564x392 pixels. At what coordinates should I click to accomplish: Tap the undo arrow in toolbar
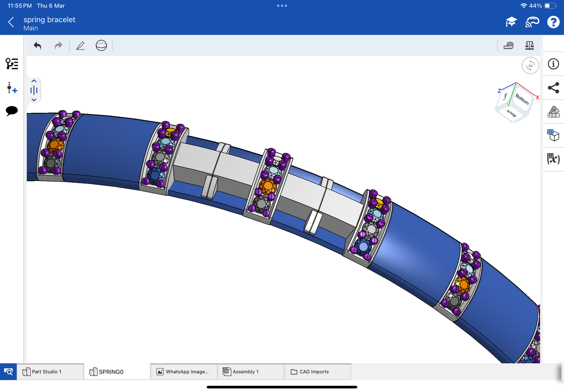click(x=37, y=46)
